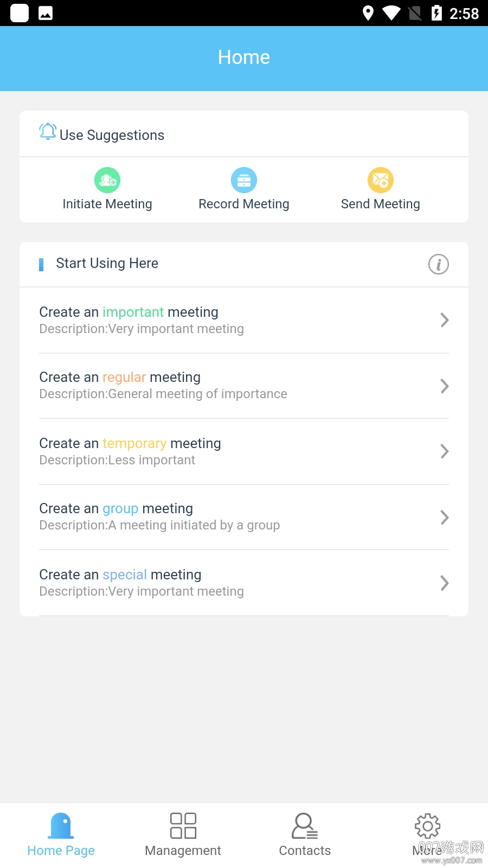Screen dimensions: 488x868
Task: Tap the location icon in status bar
Action: [368, 13]
